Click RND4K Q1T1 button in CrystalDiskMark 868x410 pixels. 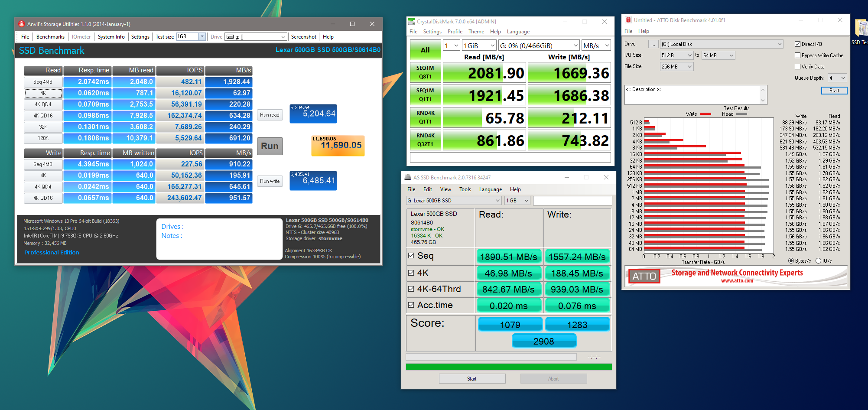426,117
